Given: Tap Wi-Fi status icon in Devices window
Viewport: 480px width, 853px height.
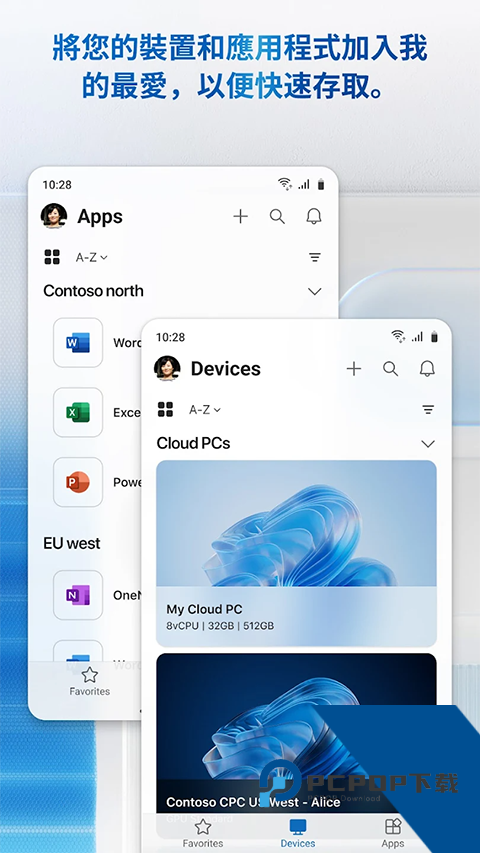Looking at the screenshot, I should point(398,337).
